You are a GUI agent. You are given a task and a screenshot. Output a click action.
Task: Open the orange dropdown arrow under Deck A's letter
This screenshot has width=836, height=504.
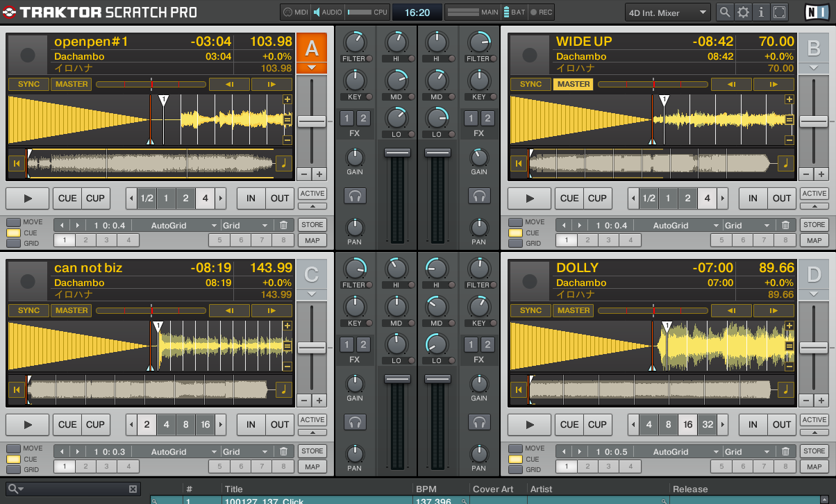tap(312, 67)
